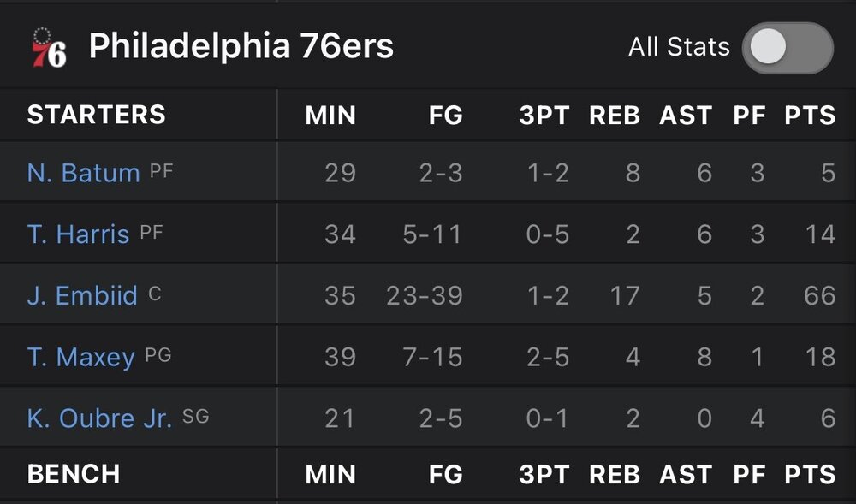This screenshot has height=504, width=856.
Task: Select the MIN column header in starters
Action: pos(330,116)
